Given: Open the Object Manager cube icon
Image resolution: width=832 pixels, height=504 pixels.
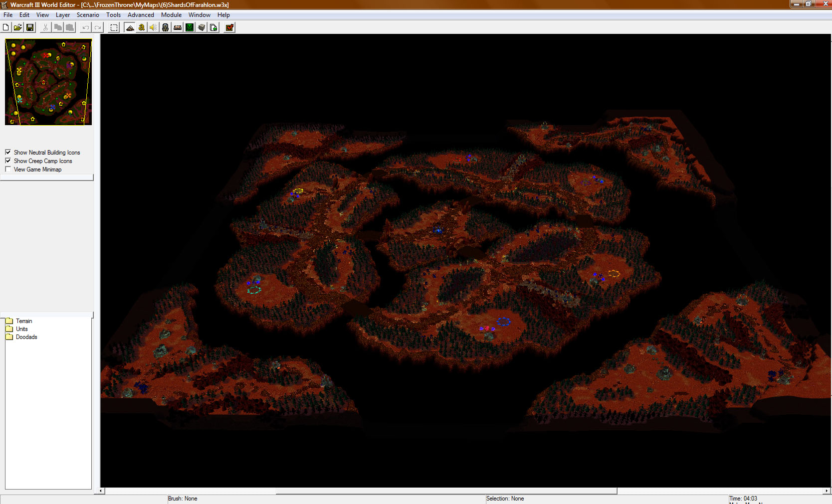Looking at the screenshot, I should (202, 27).
